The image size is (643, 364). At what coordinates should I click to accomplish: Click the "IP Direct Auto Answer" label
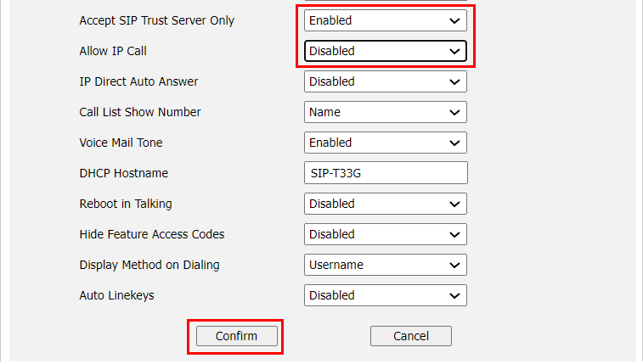click(x=138, y=81)
